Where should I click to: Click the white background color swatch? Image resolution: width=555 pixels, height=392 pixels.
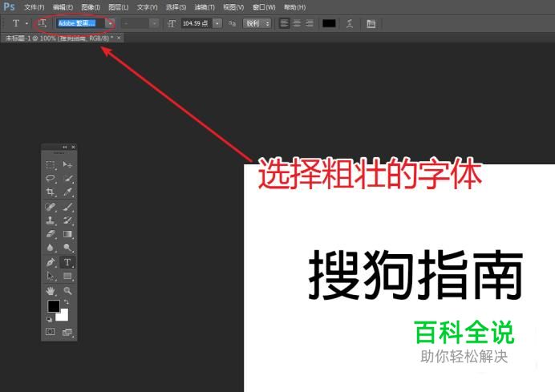pyautogui.click(x=63, y=317)
